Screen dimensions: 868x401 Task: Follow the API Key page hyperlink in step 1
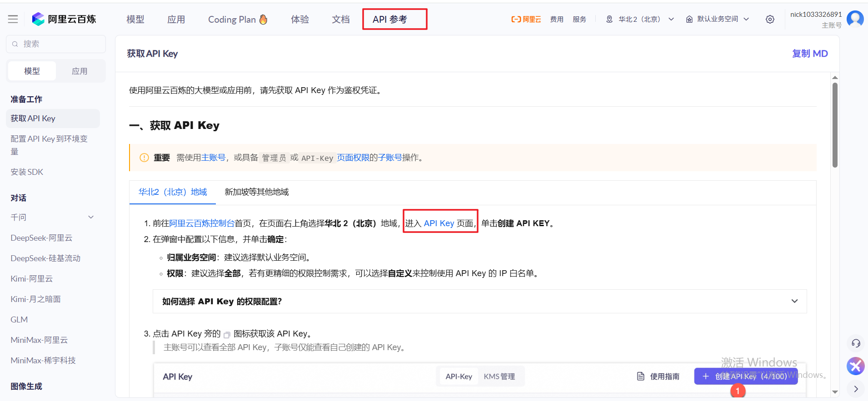click(439, 223)
